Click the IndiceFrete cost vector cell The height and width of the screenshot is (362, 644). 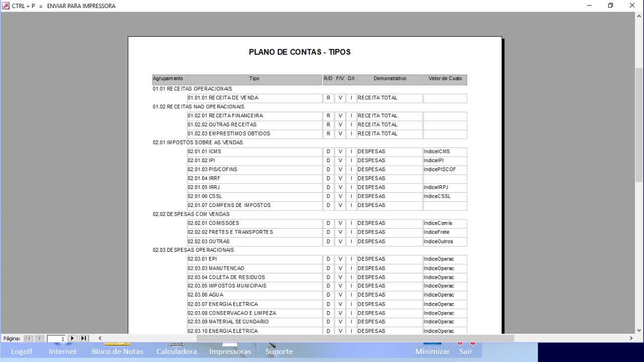click(x=445, y=232)
